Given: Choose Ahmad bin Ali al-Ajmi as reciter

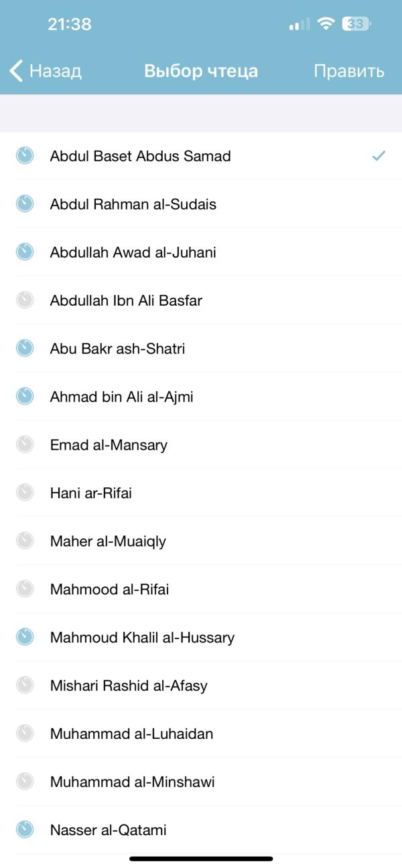Looking at the screenshot, I should (121, 397).
